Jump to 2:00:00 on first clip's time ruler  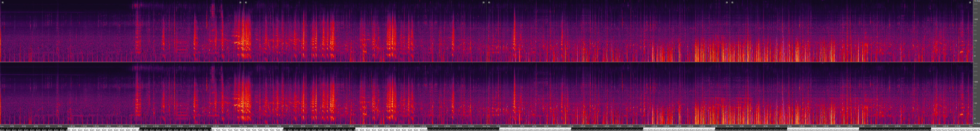(x=144, y=126)
